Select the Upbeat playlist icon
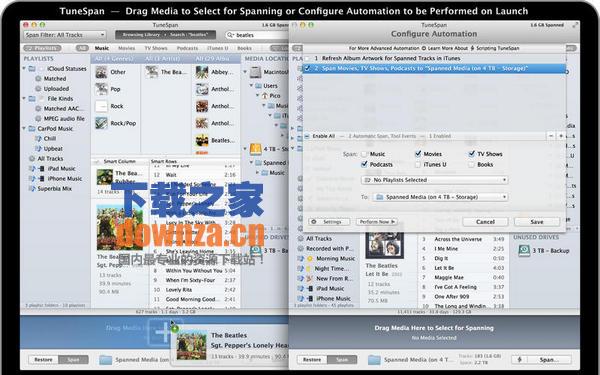Viewport: 600px width, 375px height. point(38,148)
